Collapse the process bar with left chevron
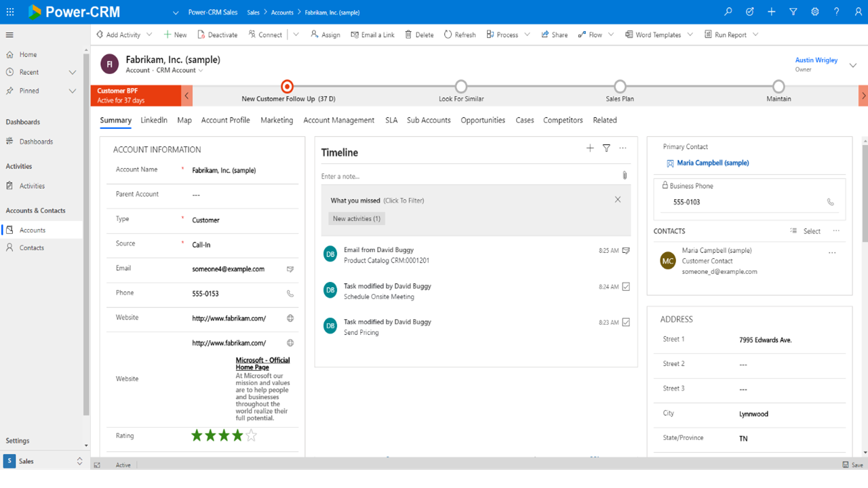 click(186, 96)
